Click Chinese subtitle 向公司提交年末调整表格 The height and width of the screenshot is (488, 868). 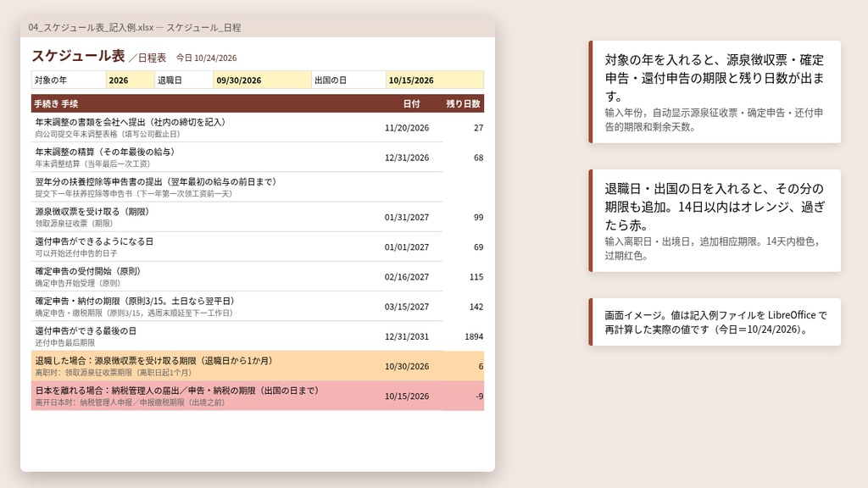(108, 134)
